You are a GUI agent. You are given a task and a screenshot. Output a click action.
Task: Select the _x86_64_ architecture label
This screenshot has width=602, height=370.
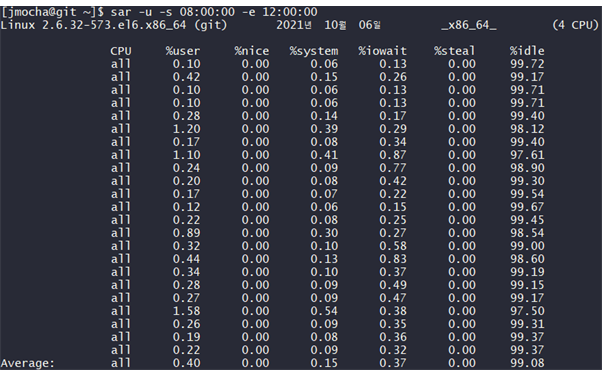[x=469, y=25]
